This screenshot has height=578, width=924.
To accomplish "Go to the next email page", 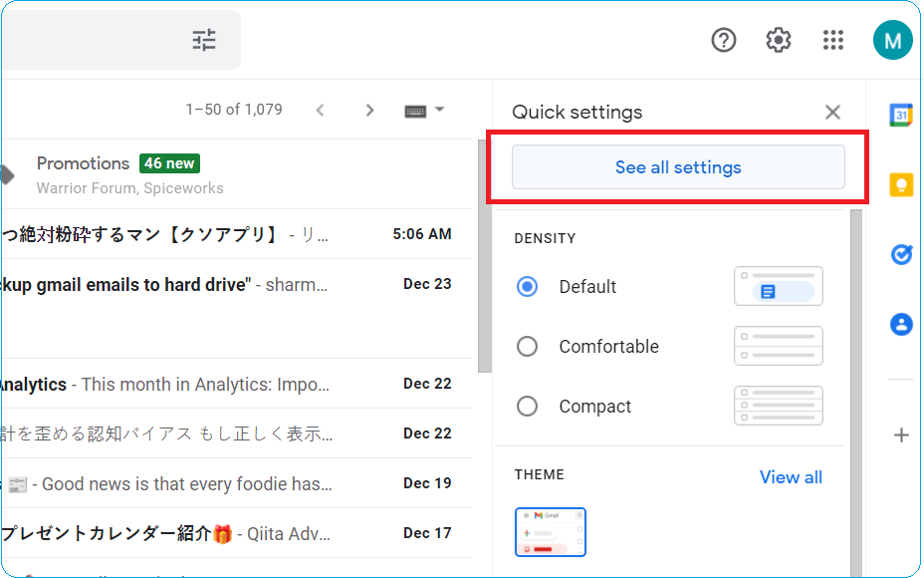I will coord(369,110).
